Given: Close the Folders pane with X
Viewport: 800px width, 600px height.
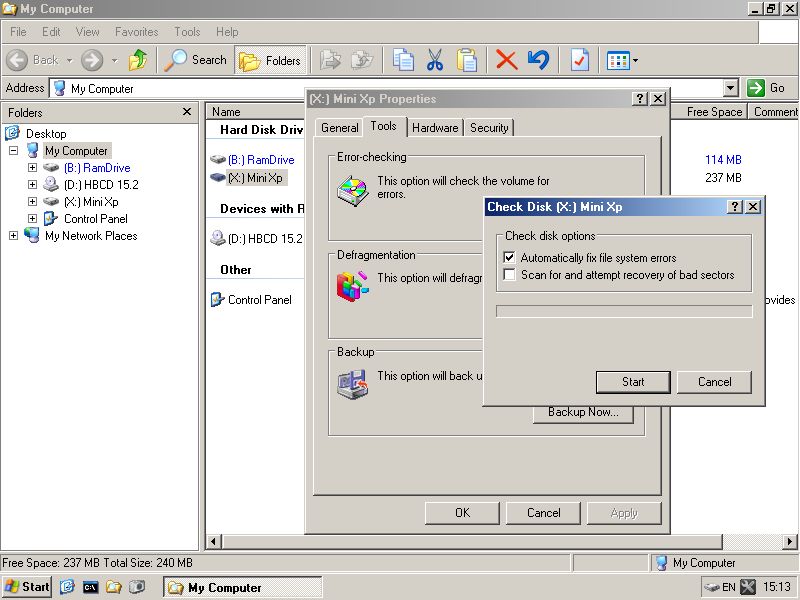Looking at the screenshot, I should (186, 112).
